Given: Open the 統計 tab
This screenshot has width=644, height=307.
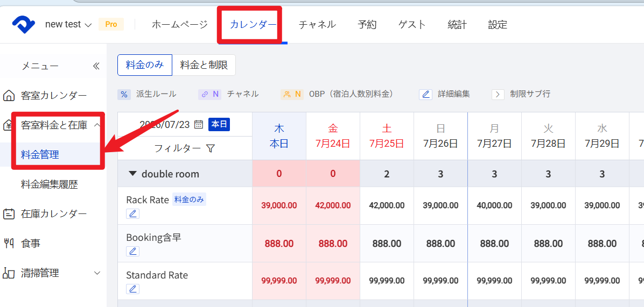Looking at the screenshot, I should coord(457,25).
